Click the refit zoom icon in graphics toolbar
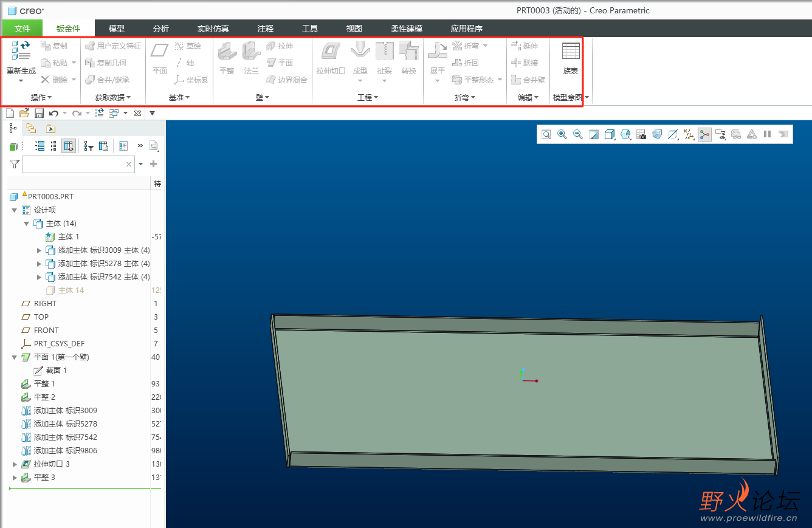Viewport: 812px width, 528px height. tap(546, 134)
